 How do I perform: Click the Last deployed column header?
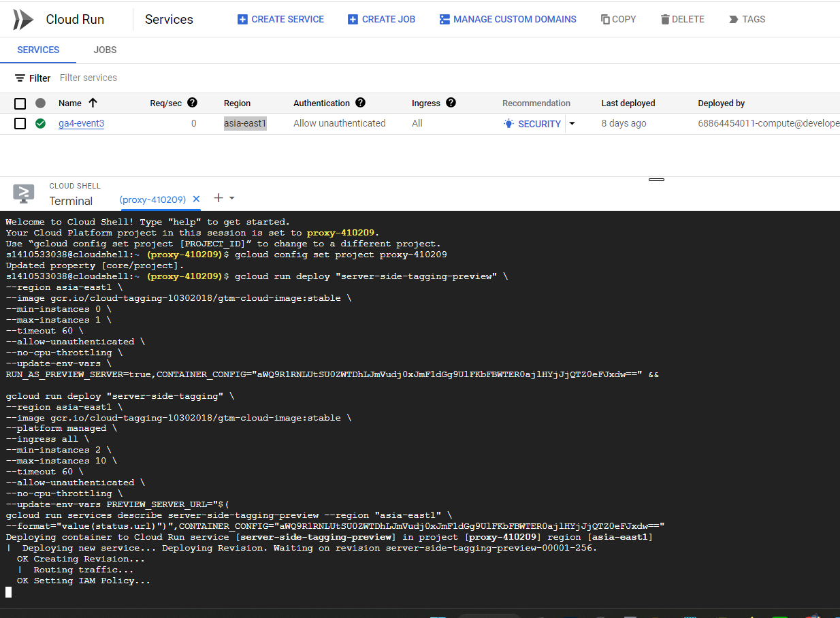[x=628, y=103]
